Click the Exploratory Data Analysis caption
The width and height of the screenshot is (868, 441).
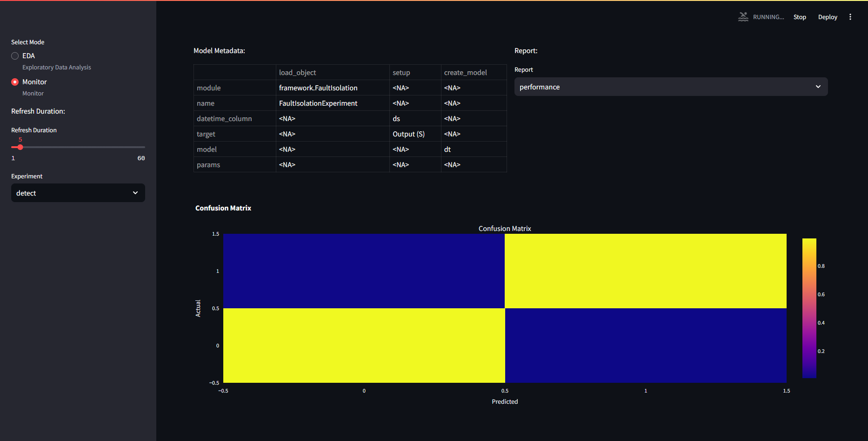[x=57, y=67]
